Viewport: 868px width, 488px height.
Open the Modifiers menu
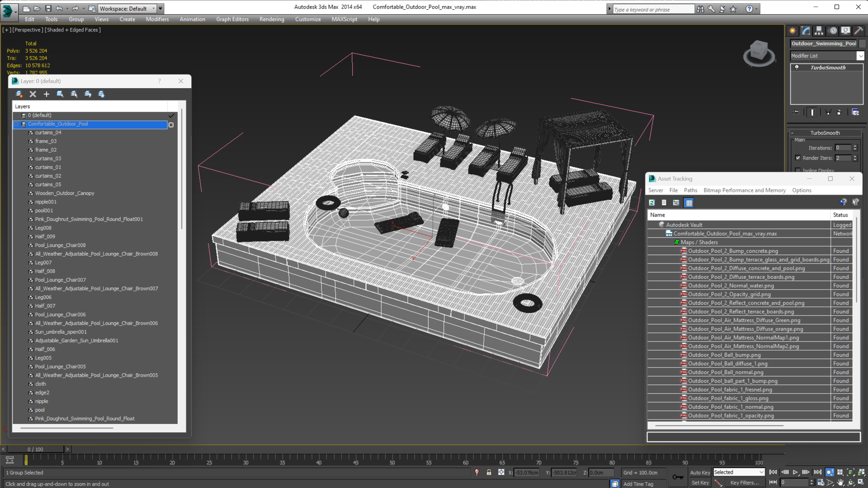[x=157, y=19]
